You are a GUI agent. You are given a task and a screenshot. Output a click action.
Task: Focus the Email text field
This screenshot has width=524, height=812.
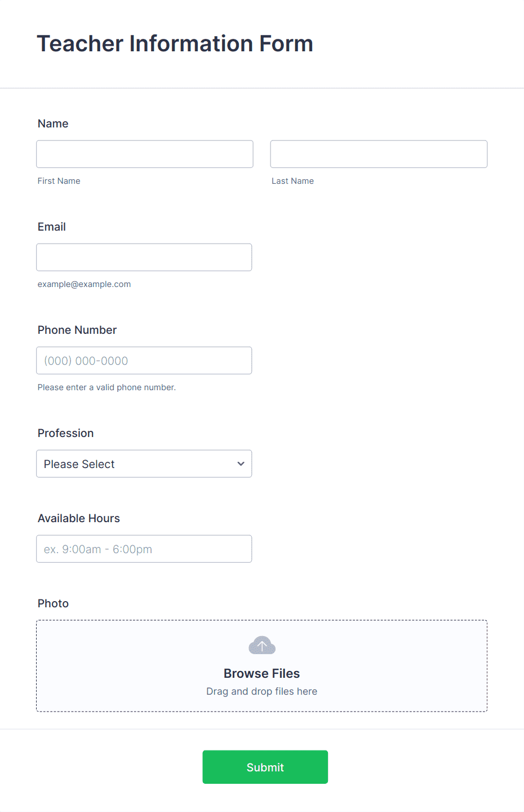click(x=144, y=257)
